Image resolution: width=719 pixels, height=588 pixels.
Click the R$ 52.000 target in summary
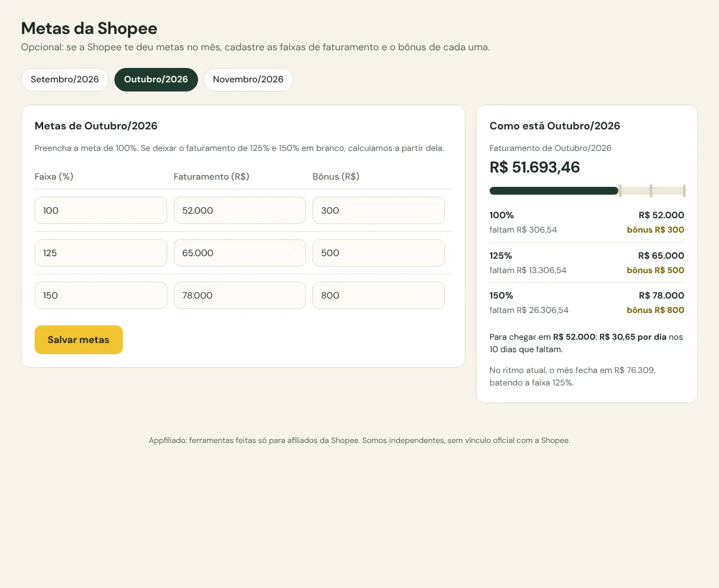661,215
